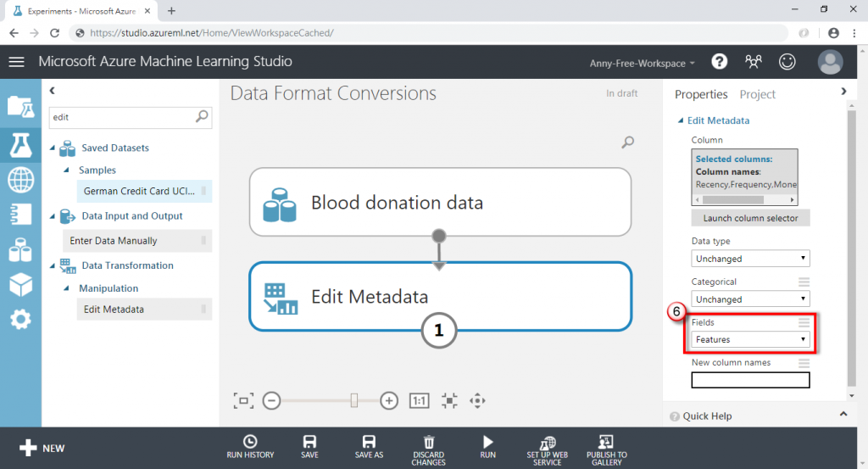Open the Categorical parameter options menu icon
The height and width of the screenshot is (469, 868).
[x=804, y=282]
